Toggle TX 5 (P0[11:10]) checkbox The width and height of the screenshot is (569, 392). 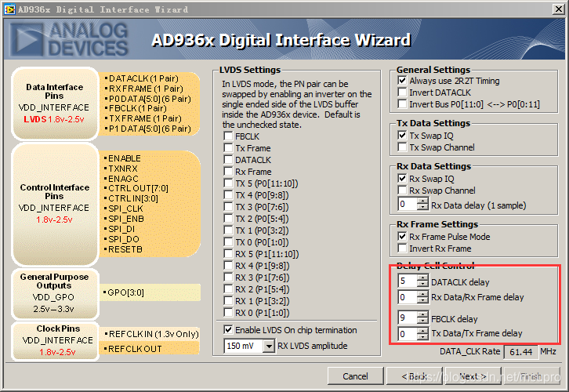(x=228, y=183)
